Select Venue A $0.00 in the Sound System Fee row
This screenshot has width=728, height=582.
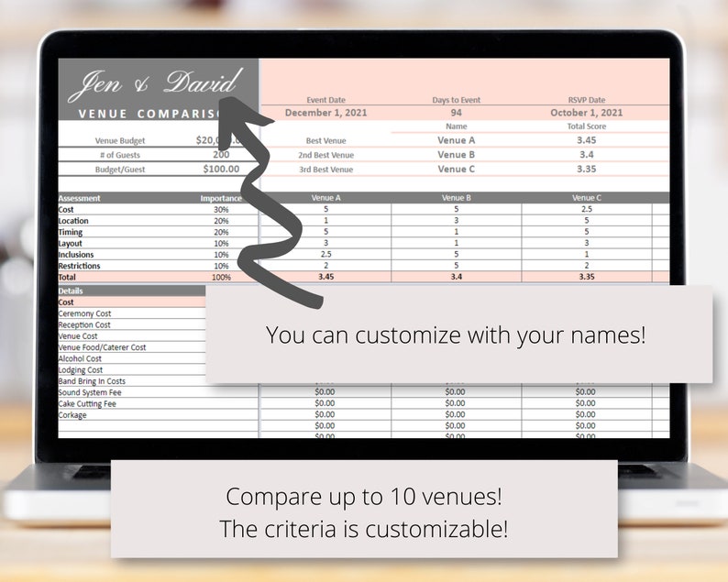[x=325, y=392]
